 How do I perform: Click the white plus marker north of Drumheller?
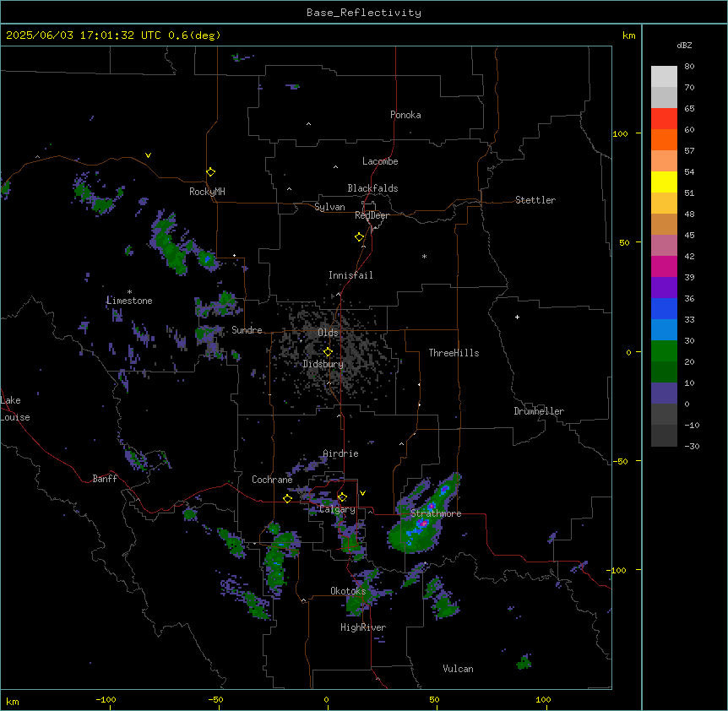tap(517, 317)
